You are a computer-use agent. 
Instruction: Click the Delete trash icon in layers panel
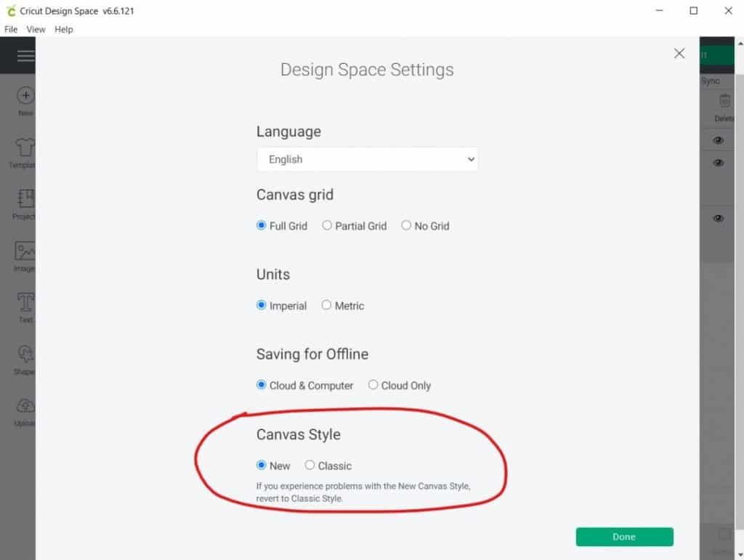tap(724, 100)
